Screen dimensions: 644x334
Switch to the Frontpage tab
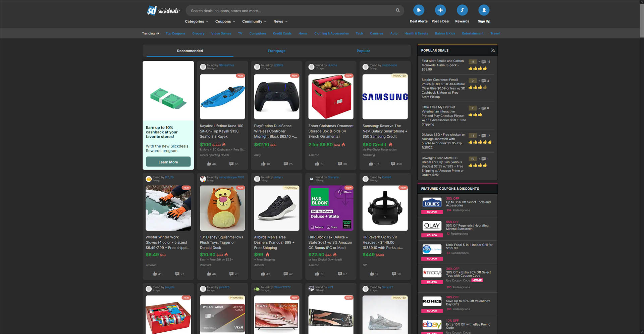[277, 51]
